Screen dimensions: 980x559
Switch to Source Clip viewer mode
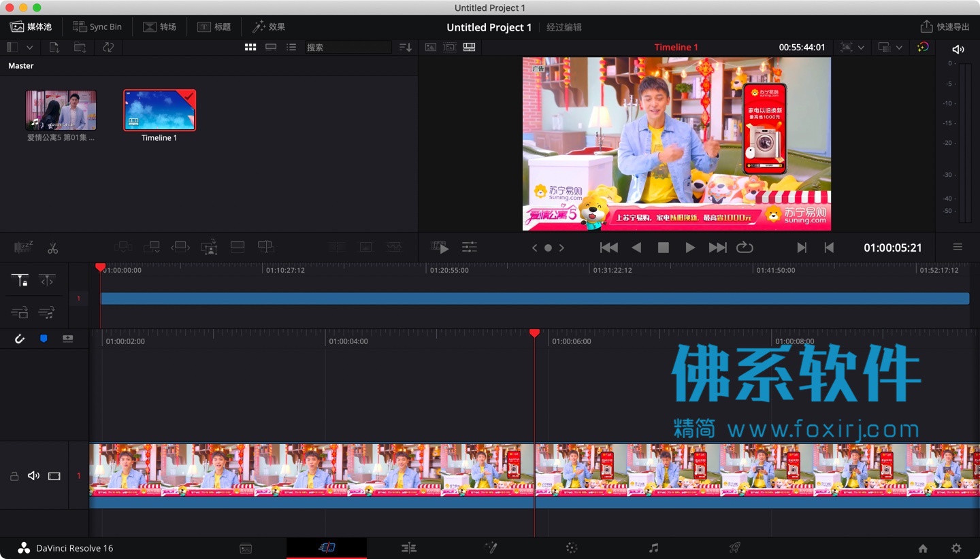[x=431, y=47]
